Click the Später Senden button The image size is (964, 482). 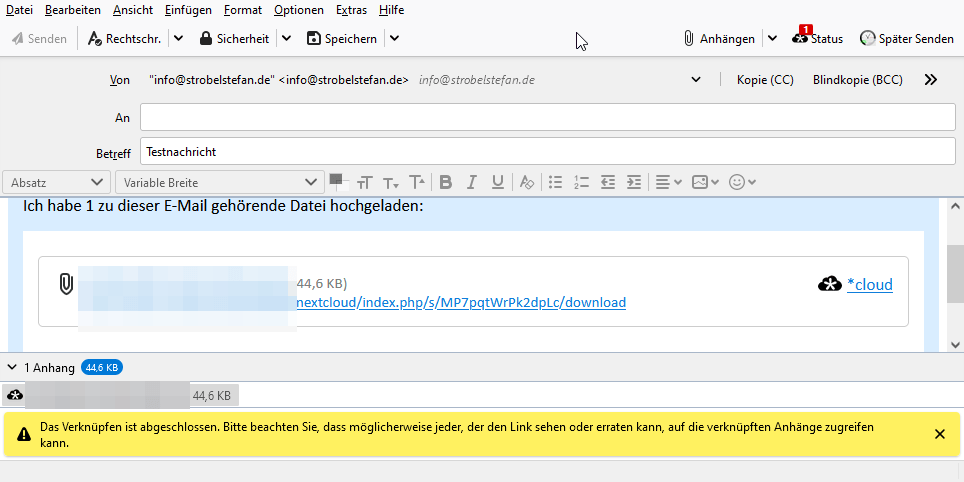(x=907, y=39)
